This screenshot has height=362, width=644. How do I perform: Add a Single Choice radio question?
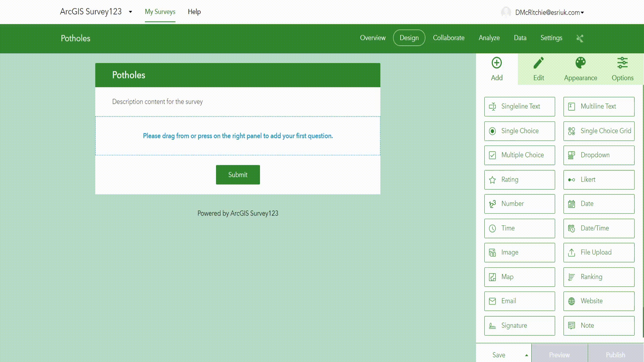519,131
